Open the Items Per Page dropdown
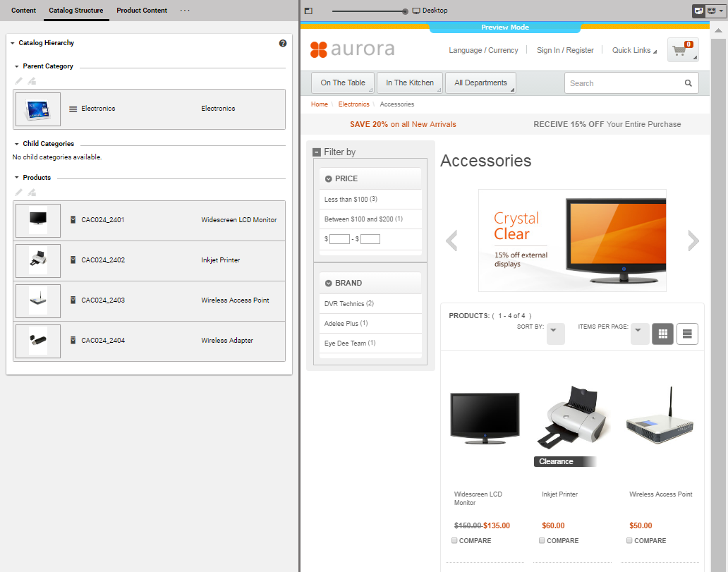Screen dimensions: 728x572 [x=639, y=333]
